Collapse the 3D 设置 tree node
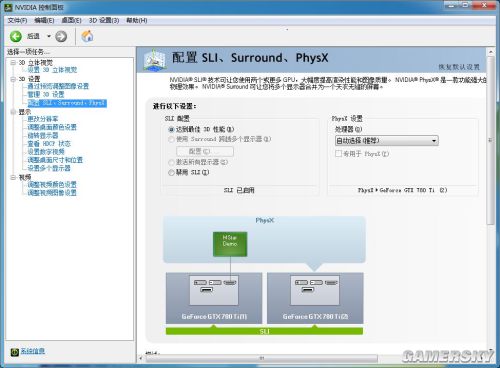The width and height of the screenshot is (500, 368). (13, 79)
